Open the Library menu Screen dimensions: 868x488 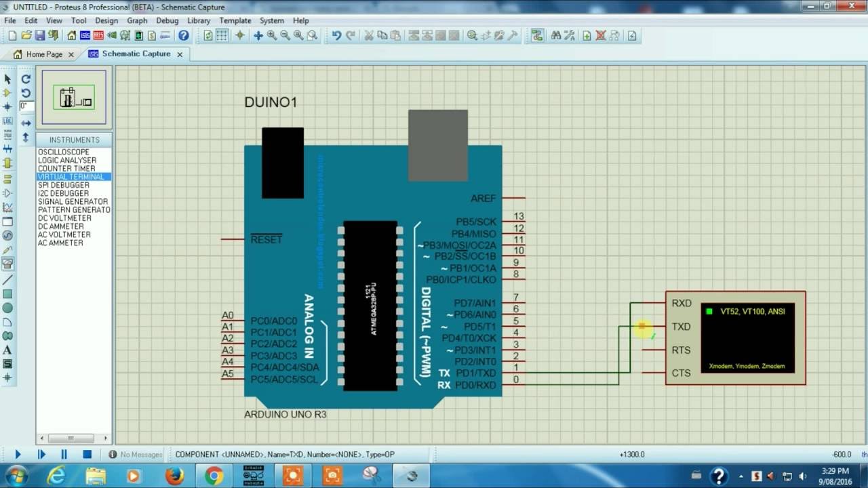[x=199, y=20]
